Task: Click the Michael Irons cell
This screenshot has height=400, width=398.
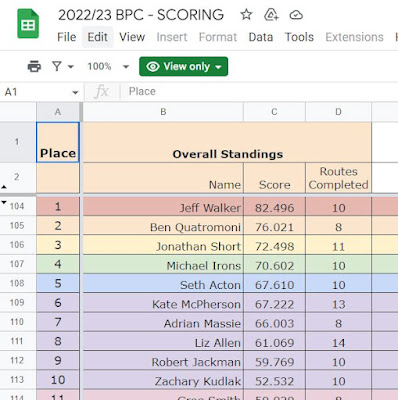Action: pos(163,264)
